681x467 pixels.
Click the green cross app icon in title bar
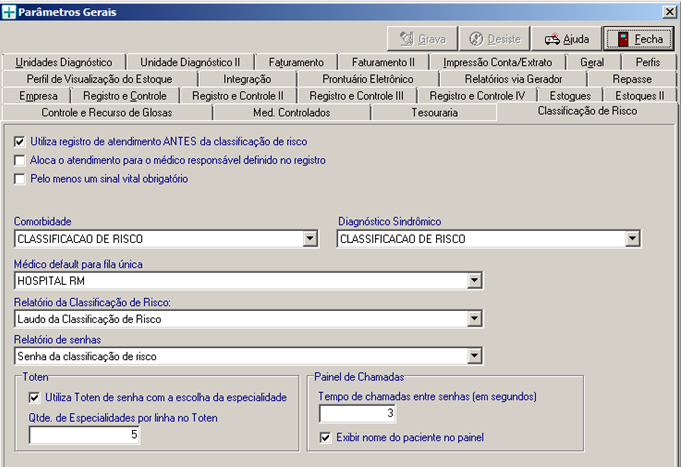click(9, 12)
